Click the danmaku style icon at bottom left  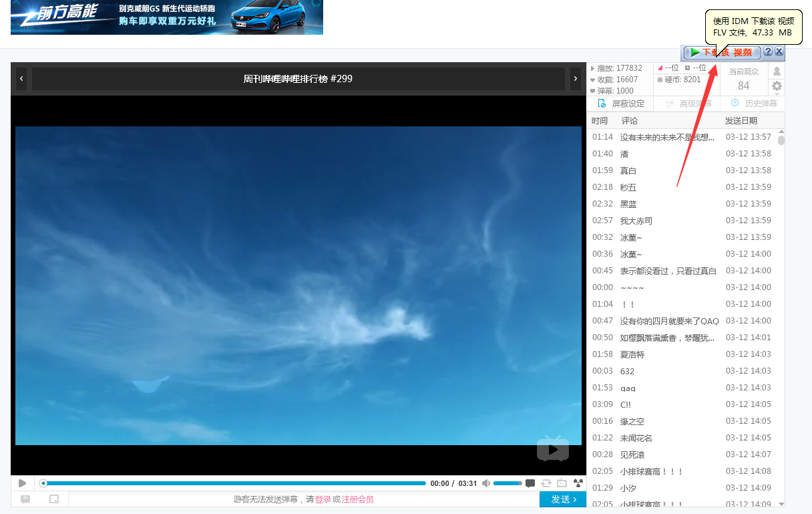[x=25, y=499]
